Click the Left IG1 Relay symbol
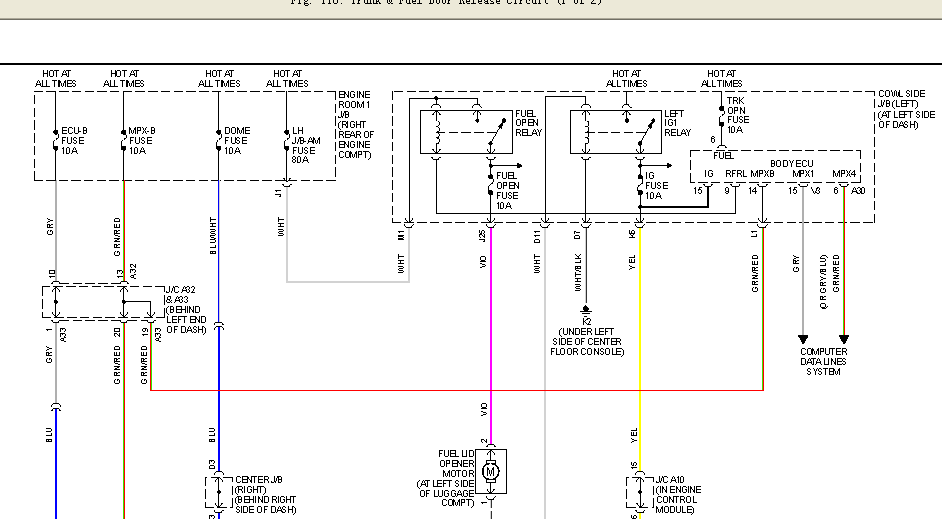The height and width of the screenshot is (519, 942). click(616, 132)
